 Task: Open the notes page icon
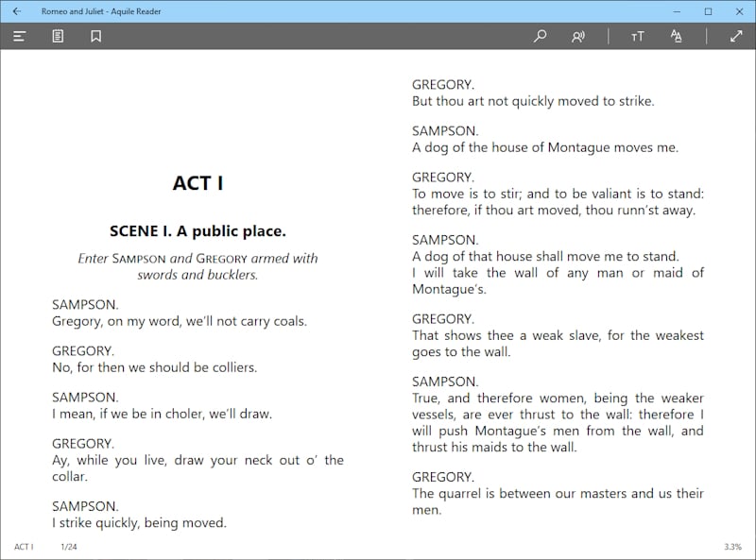pos(58,36)
